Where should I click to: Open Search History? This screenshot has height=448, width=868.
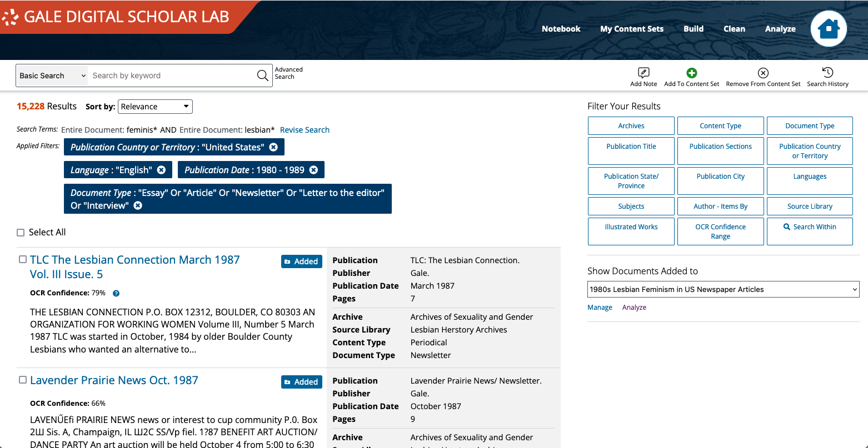tap(827, 77)
